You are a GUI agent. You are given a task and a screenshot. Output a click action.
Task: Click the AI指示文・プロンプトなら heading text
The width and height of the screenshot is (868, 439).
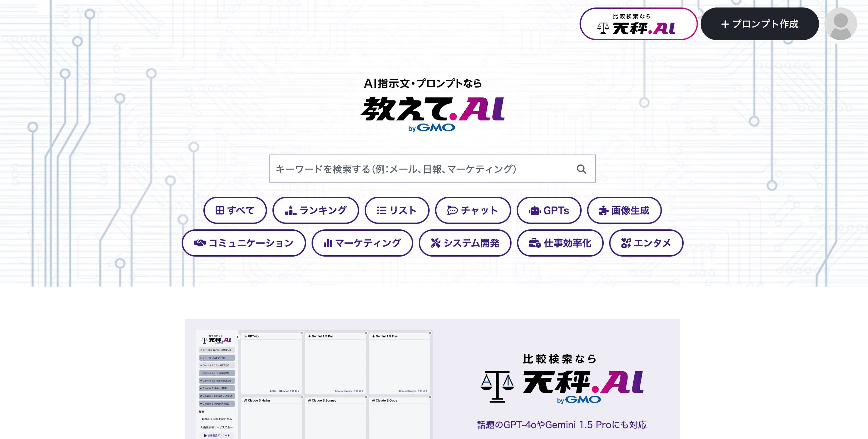click(423, 83)
